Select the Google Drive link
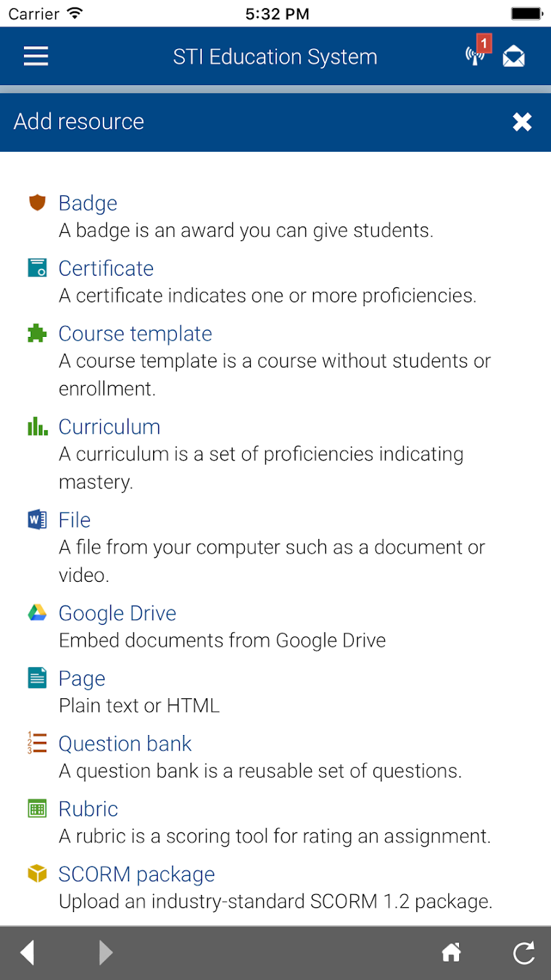Image resolution: width=551 pixels, height=980 pixels. 117,613
